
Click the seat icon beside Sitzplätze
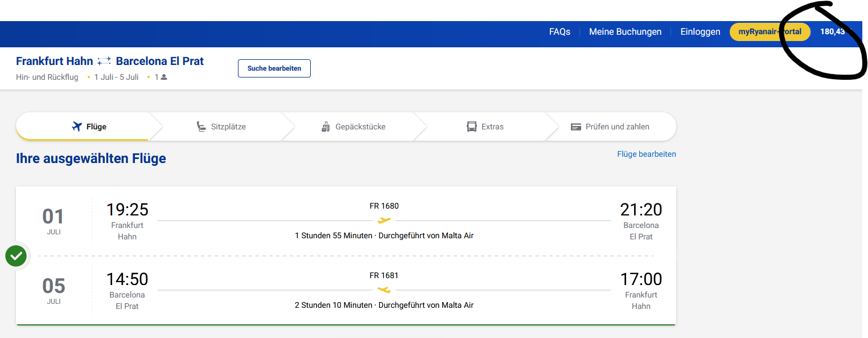coord(201,127)
